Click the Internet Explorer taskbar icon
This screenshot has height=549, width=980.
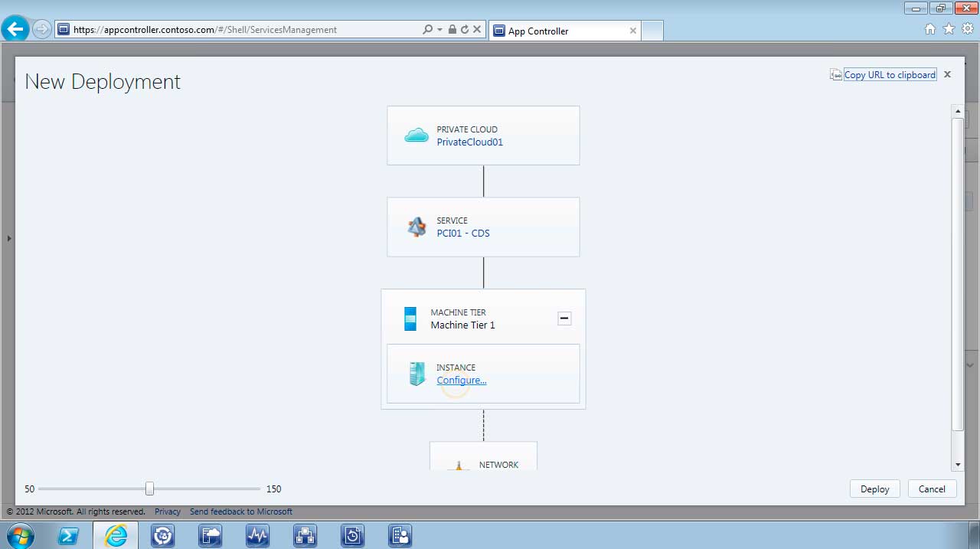pyautogui.click(x=116, y=535)
